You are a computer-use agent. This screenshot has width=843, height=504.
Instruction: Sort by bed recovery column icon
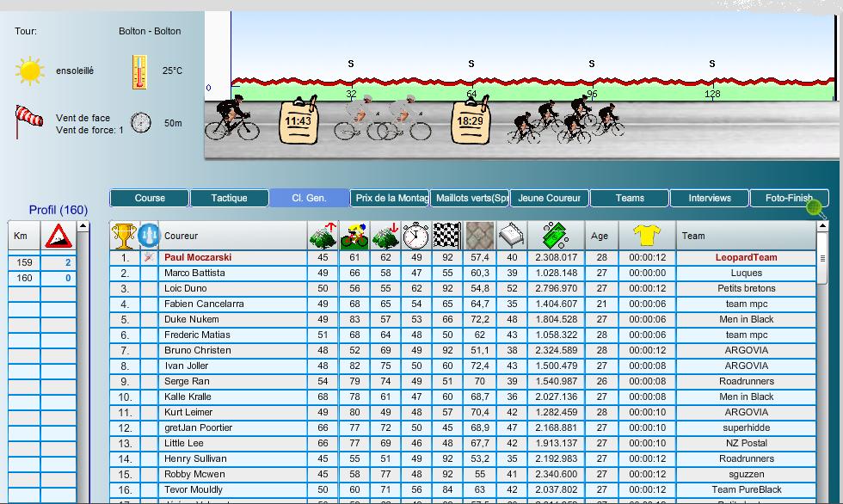tap(512, 235)
